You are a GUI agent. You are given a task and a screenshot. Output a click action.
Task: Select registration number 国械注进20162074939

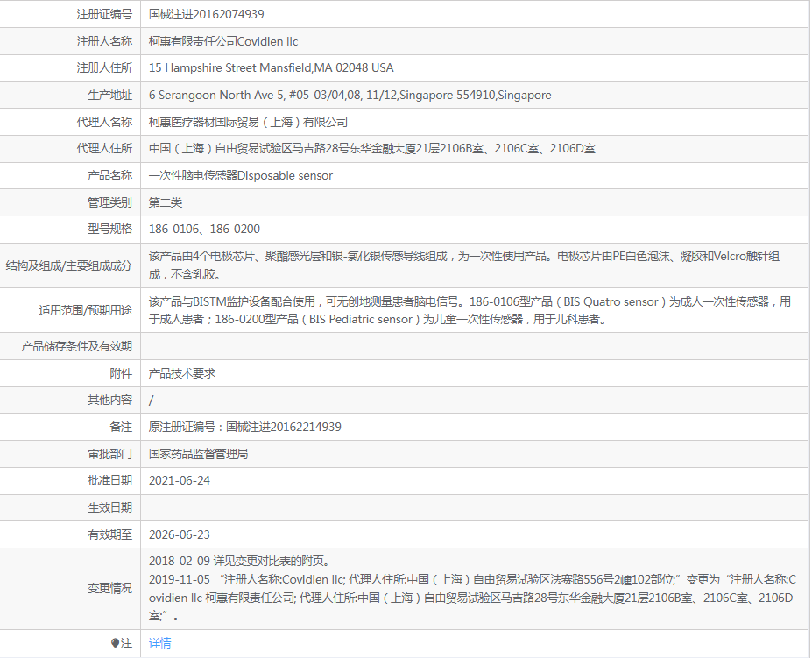tap(206, 14)
